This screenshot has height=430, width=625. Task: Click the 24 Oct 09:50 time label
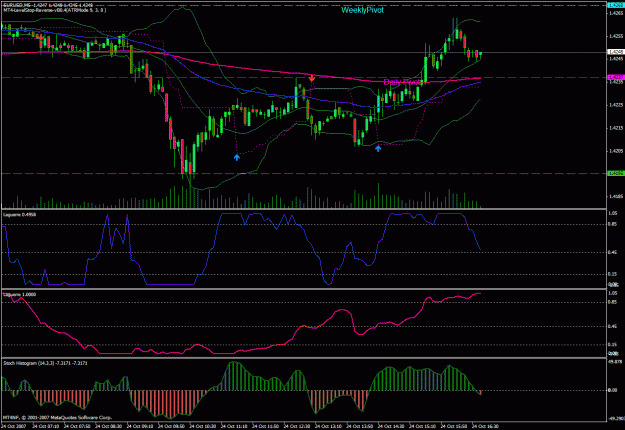(172, 426)
